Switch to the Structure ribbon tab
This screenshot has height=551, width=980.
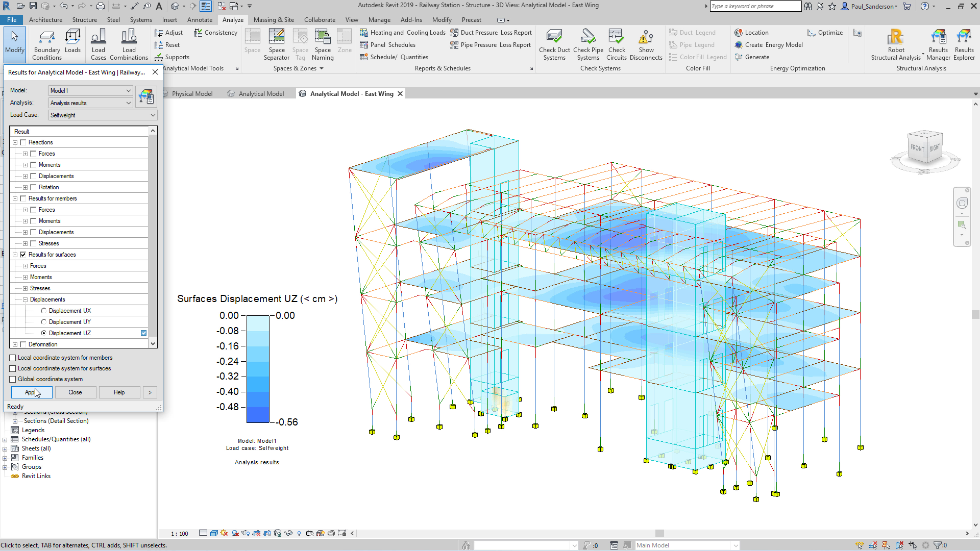point(84,20)
